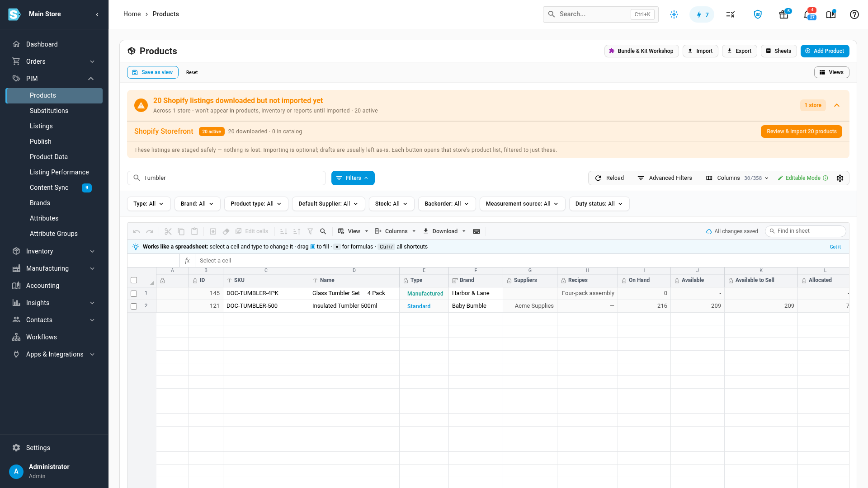Expand the Inventory sidebar section
Viewport: 868px width, 488px height.
coord(54,251)
